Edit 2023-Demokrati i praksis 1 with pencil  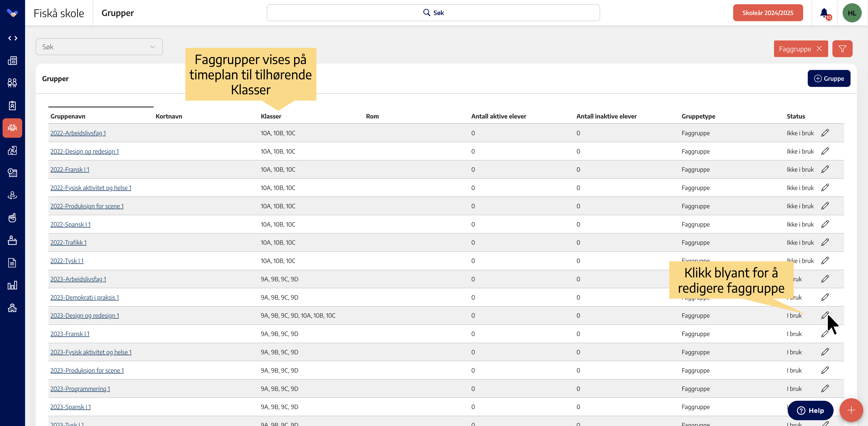click(x=825, y=297)
